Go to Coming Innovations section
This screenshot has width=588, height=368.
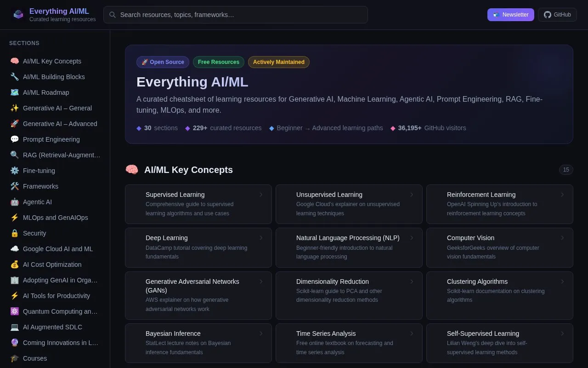point(55,343)
